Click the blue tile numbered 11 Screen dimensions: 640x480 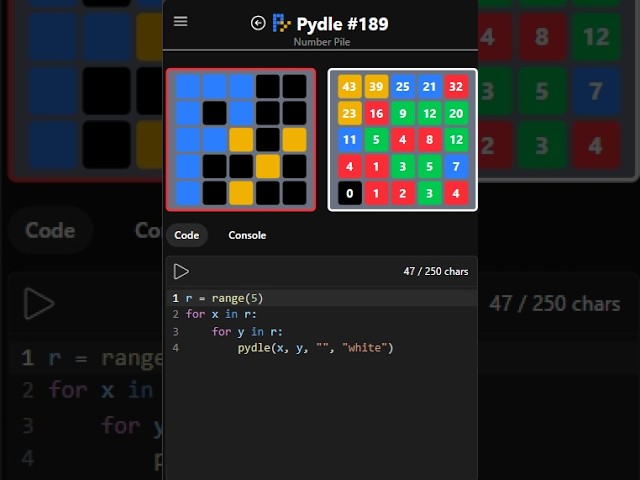pyautogui.click(x=349, y=140)
